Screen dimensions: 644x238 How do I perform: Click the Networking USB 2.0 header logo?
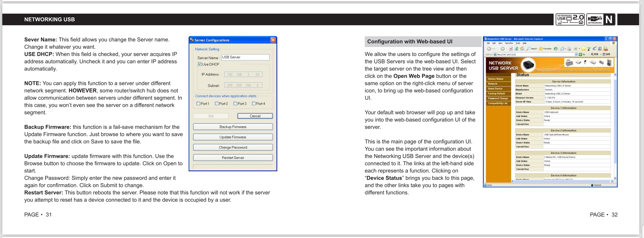tap(570, 19)
